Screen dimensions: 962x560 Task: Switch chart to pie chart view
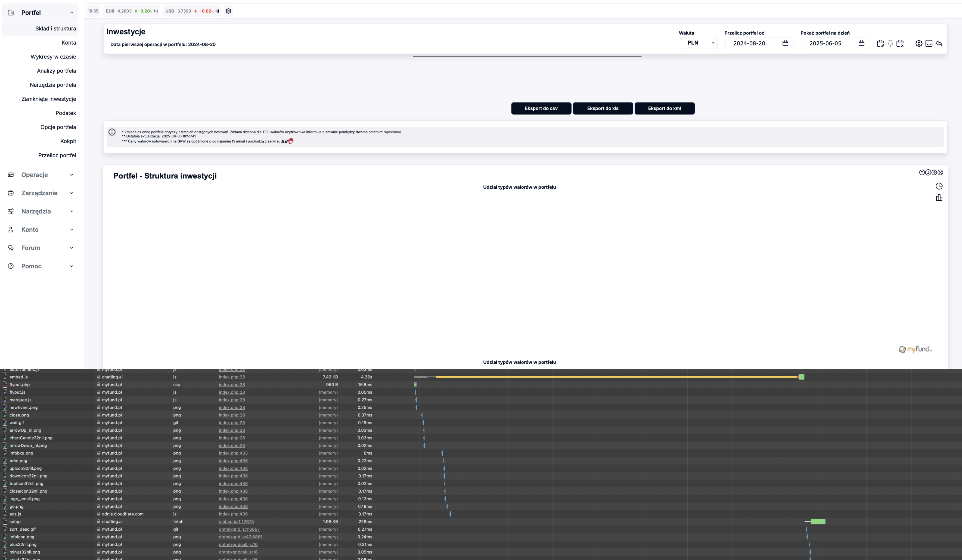pos(939,186)
